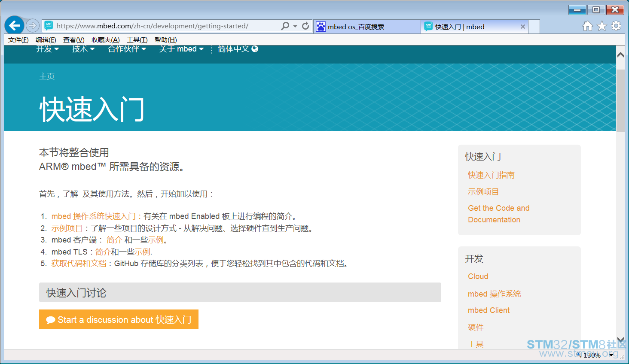
Task: Open the 编辑(E) menu
Action: [x=46, y=40]
